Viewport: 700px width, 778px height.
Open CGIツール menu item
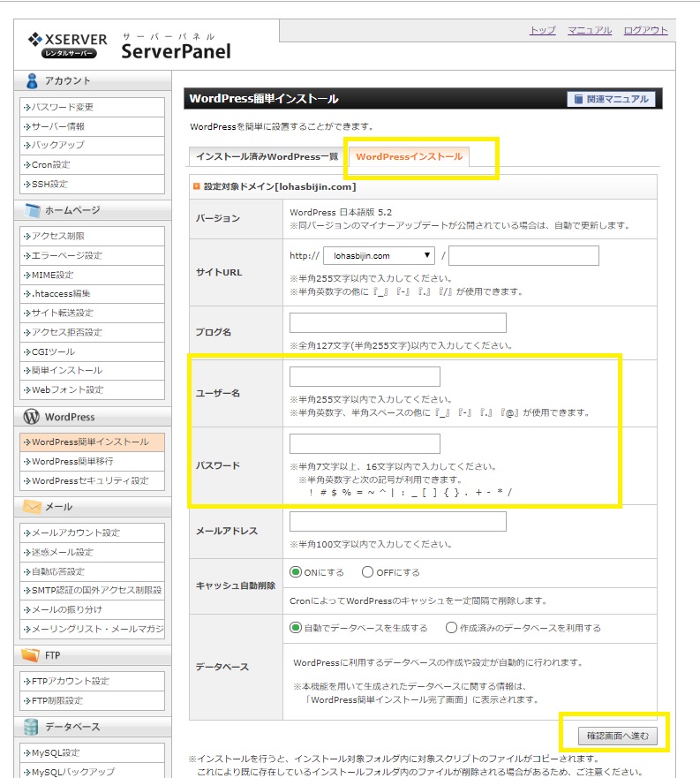point(93,351)
